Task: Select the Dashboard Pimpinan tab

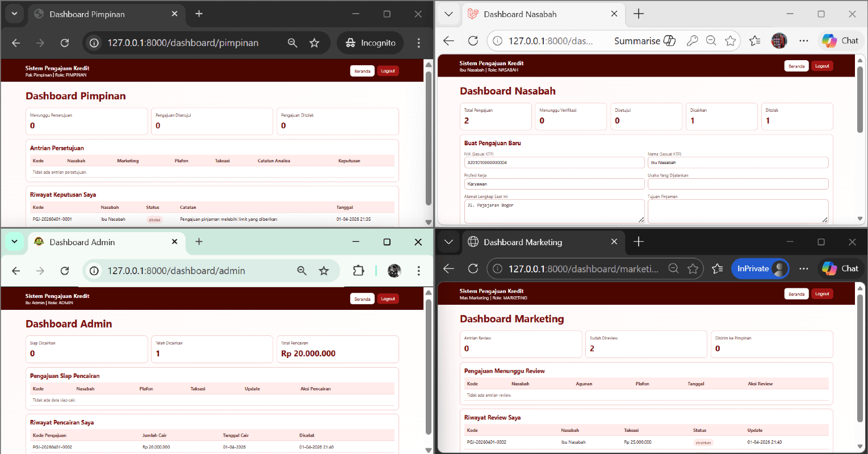Action: (106, 14)
